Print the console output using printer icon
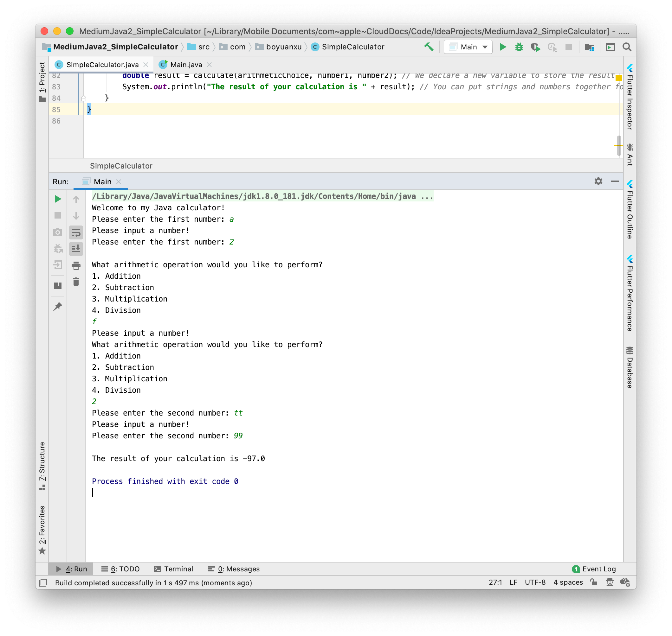672x636 pixels. click(x=76, y=265)
